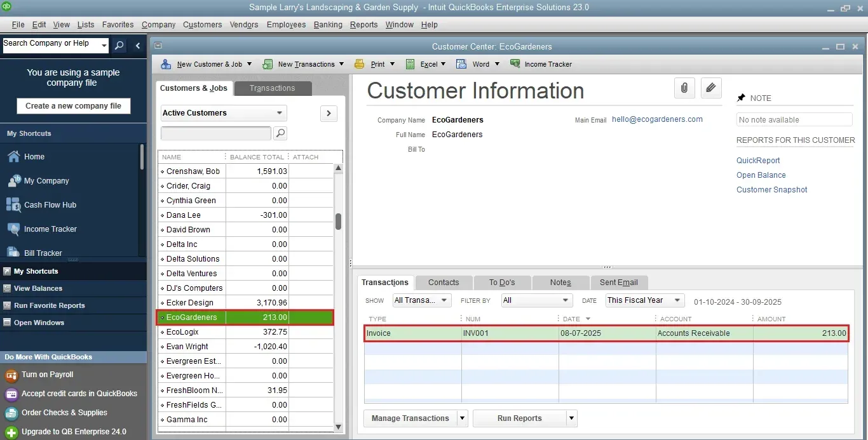Image resolution: width=868 pixels, height=440 pixels.
Task: Open the Run Reports dropdown arrow
Action: 572,418
